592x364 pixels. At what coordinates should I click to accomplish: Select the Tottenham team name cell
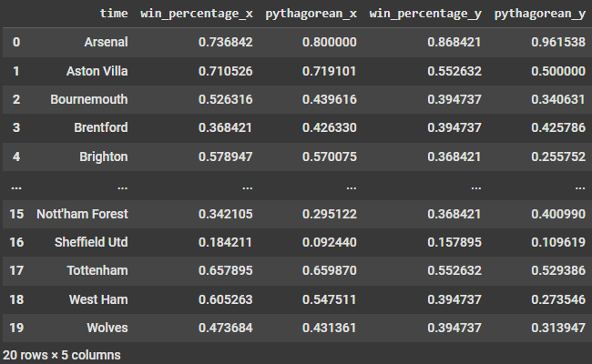pyautogui.click(x=97, y=270)
